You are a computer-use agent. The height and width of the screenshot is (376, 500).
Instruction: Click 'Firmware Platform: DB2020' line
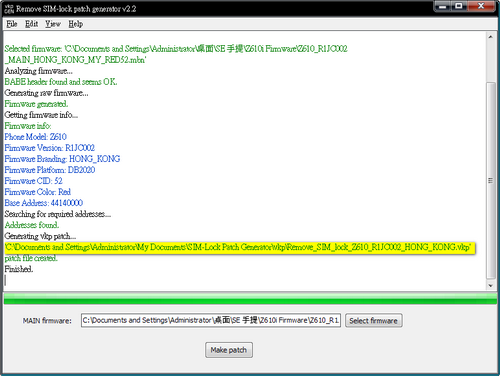pyautogui.click(x=50, y=170)
